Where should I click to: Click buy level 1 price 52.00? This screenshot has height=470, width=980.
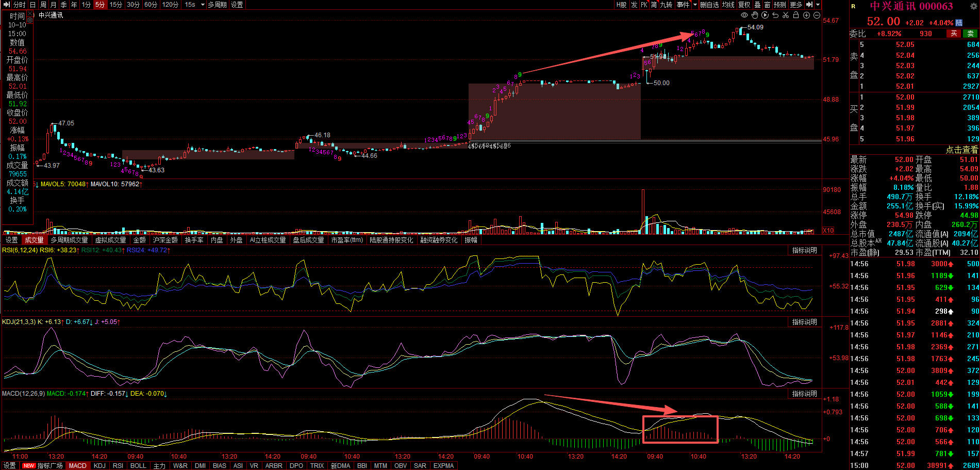(x=905, y=97)
